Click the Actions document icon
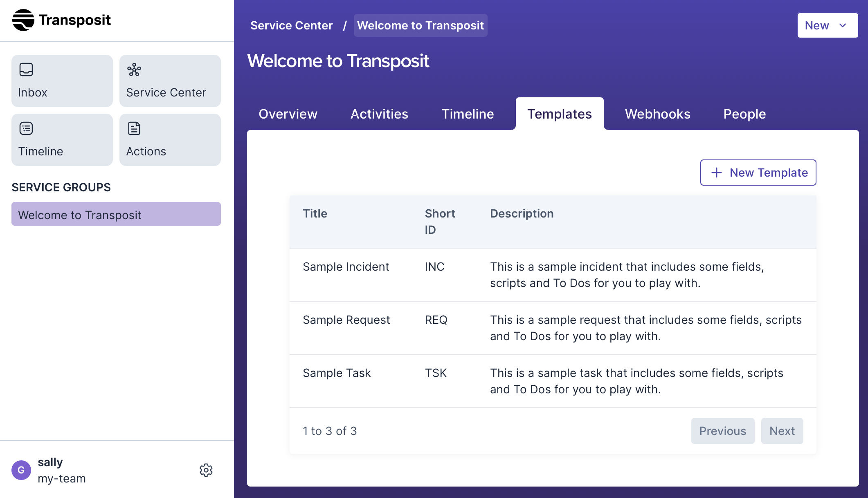The width and height of the screenshot is (868, 498). click(x=134, y=128)
